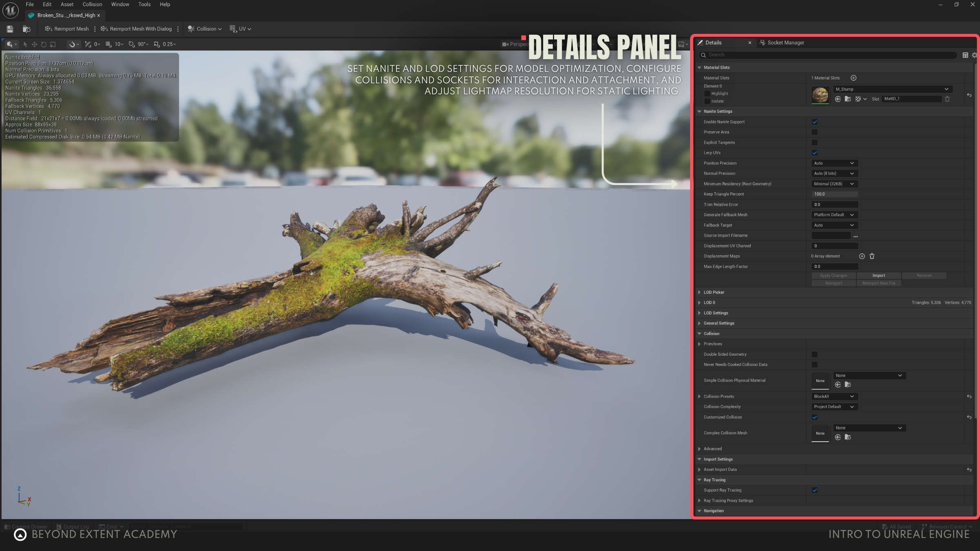Reset Collision Presets to default arrow
Screen dimensions: 980x551
click(969, 396)
